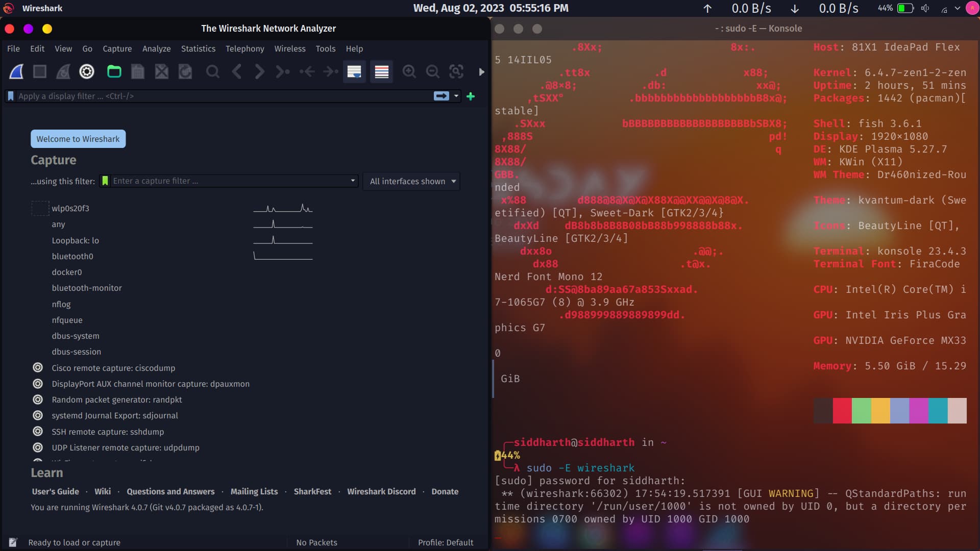Viewport: 980px width, 551px height.
Task: Open settings gear for SSH remote capture
Action: click(38, 431)
